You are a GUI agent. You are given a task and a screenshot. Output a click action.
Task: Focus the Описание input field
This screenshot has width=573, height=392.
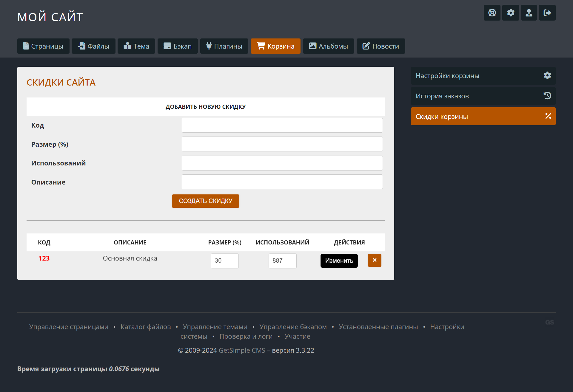point(282,182)
